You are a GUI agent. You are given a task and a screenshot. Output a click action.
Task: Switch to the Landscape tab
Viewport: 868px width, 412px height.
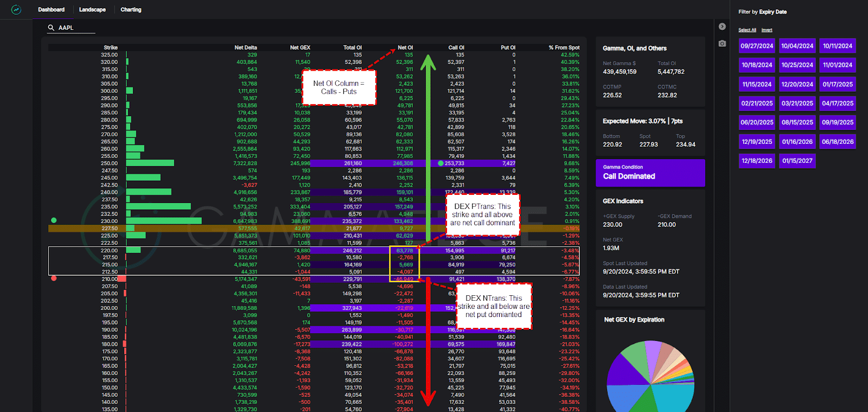(92, 10)
